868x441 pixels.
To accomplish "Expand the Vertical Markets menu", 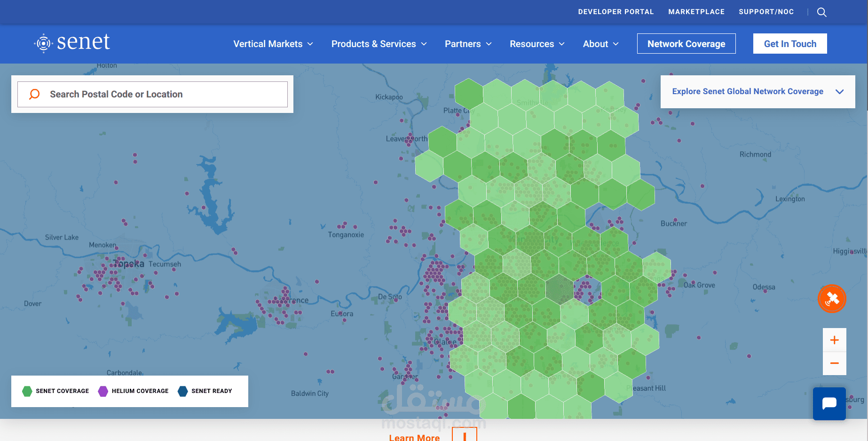I will (273, 44).
